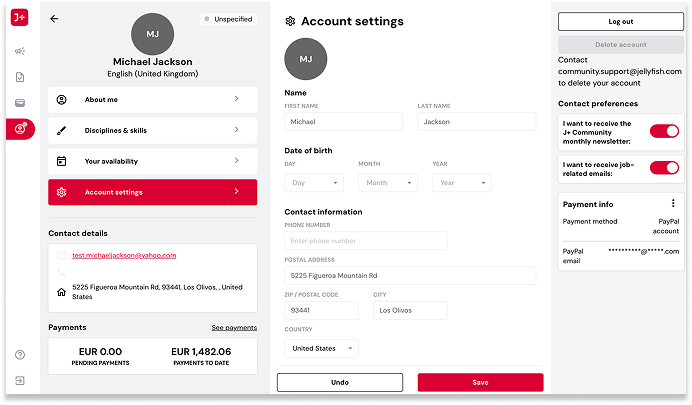Select the Account settings menu item
Screen dimensions: 692x405
(153, 192)
